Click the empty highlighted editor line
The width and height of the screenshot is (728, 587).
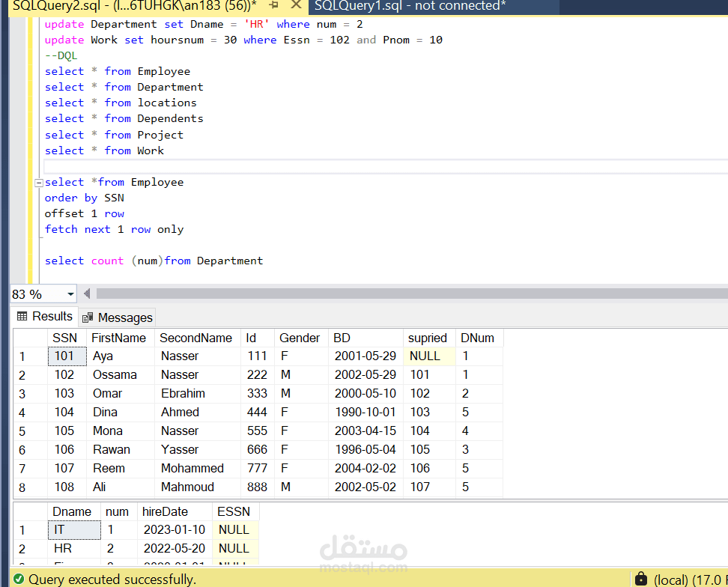[x=386, y=166]
